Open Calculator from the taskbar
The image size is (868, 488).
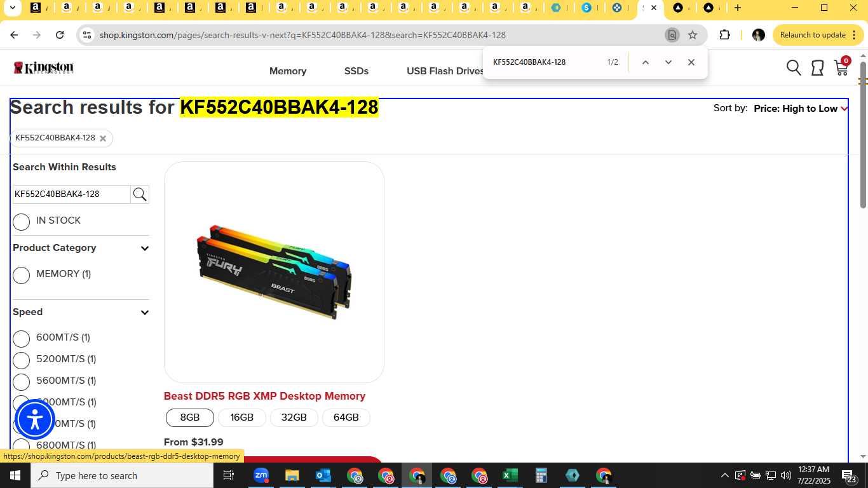tap(541, 475)
